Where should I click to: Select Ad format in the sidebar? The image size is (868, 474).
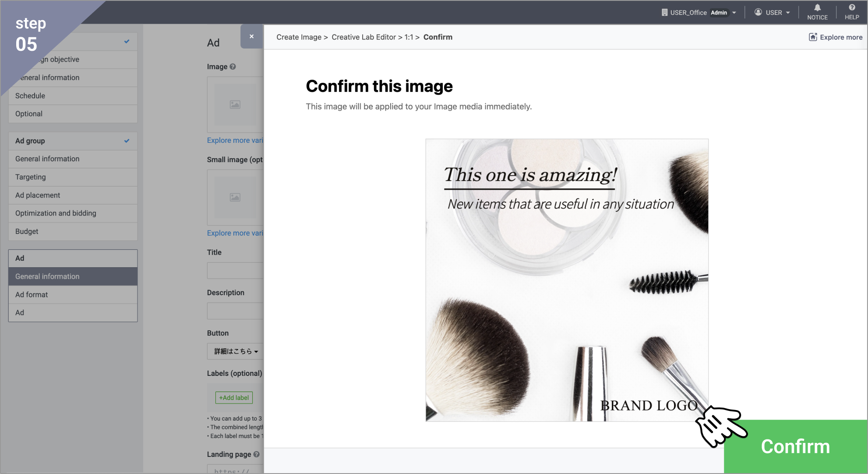click(32, 294)
